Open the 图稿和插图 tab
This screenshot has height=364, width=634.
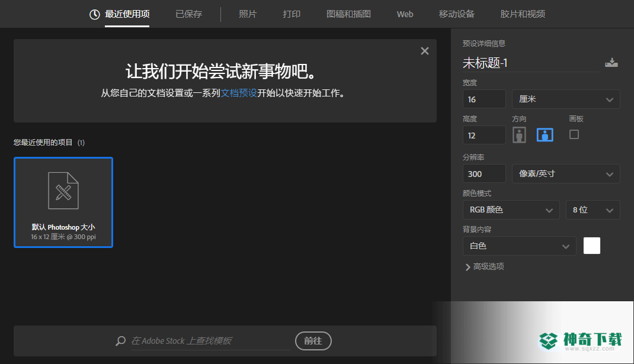(348, 14)
